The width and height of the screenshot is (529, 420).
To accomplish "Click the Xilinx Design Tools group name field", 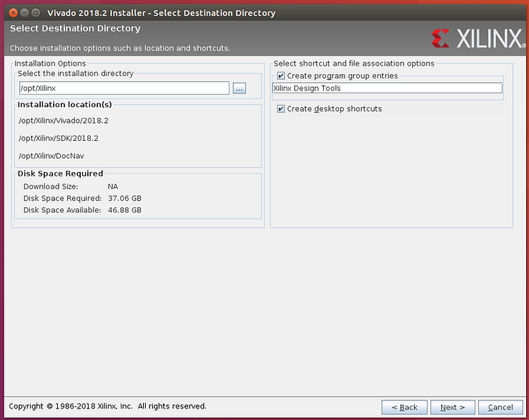I will tap(387, 89).
